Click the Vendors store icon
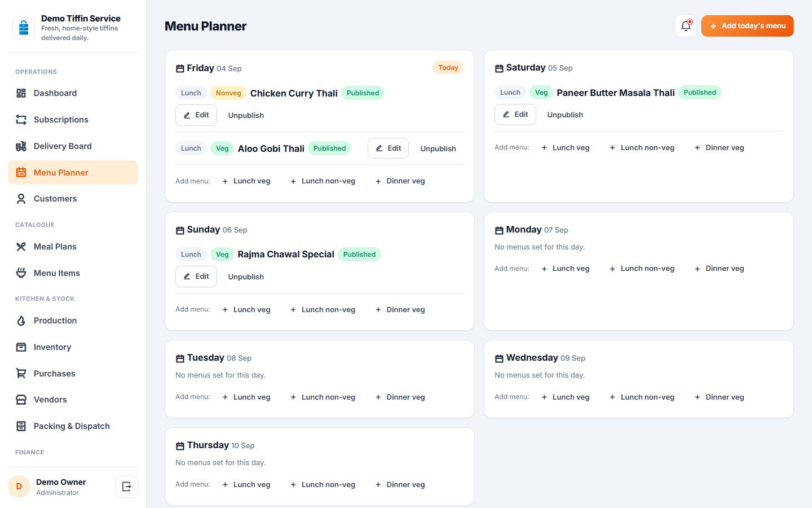 click(x=21, y=400)
